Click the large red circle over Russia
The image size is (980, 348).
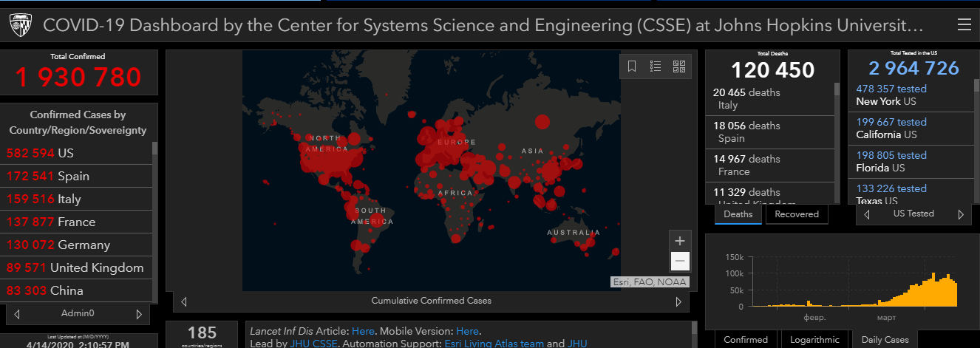click(542, 122)
